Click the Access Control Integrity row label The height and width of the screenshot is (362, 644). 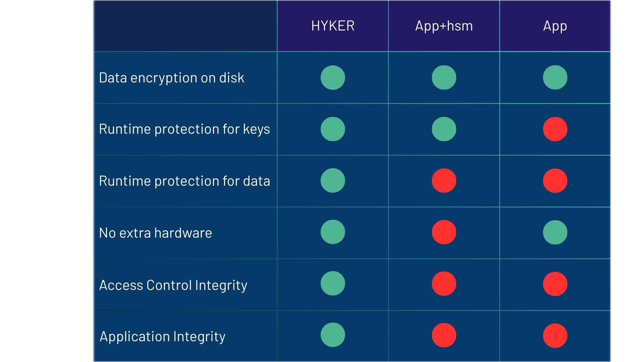click(173, 285)
